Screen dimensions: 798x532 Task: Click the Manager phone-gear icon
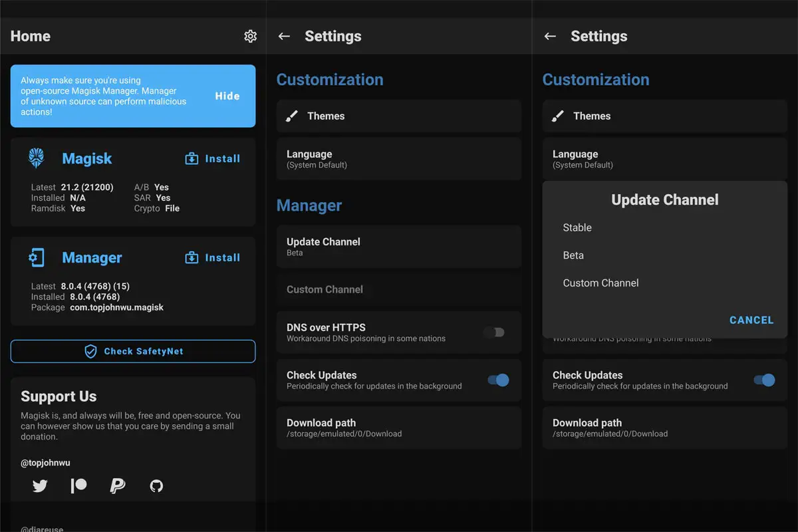click(x=36, y=257)
